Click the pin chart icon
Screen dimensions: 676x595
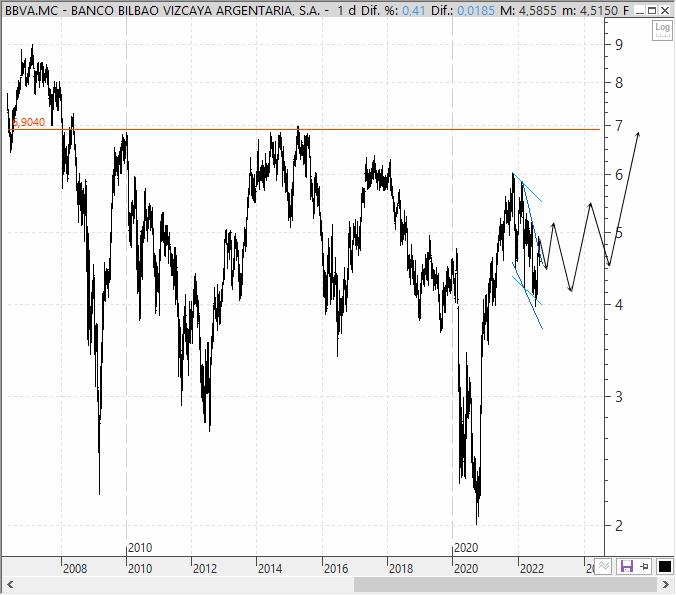(x=645, y=566)
